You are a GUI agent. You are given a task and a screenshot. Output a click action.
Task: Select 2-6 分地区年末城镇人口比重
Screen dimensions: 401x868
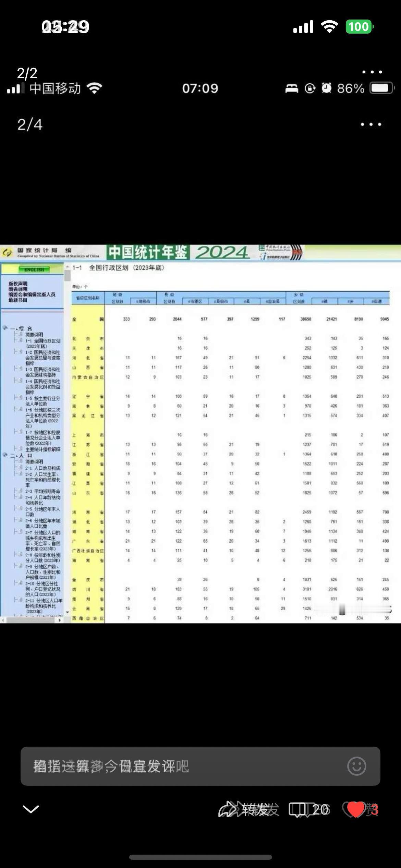43,523
